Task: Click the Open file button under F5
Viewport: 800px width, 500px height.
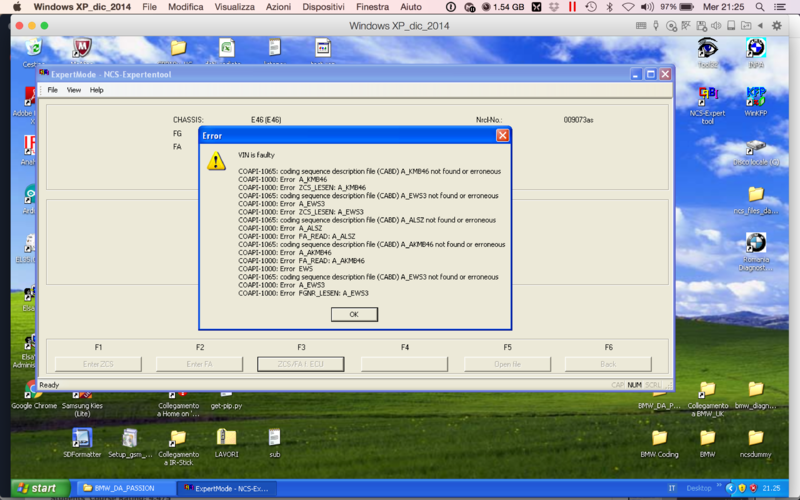Action: pos(507,364)
